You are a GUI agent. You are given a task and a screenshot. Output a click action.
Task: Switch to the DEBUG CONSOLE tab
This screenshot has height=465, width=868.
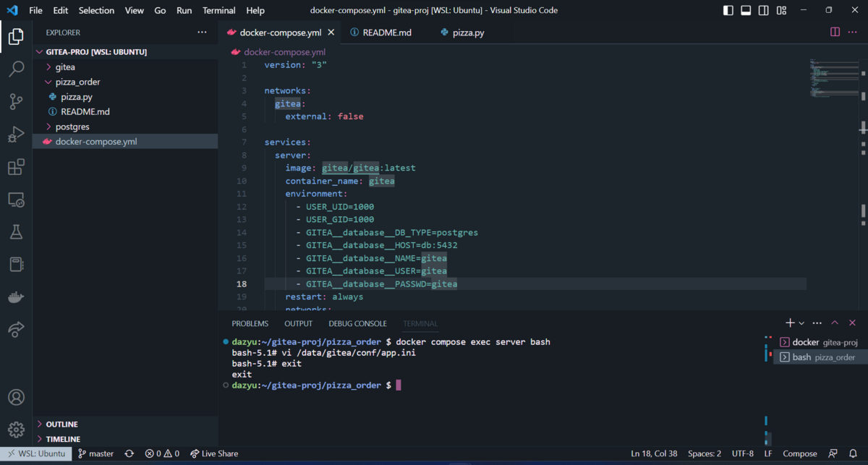click(x=357, y=323)
